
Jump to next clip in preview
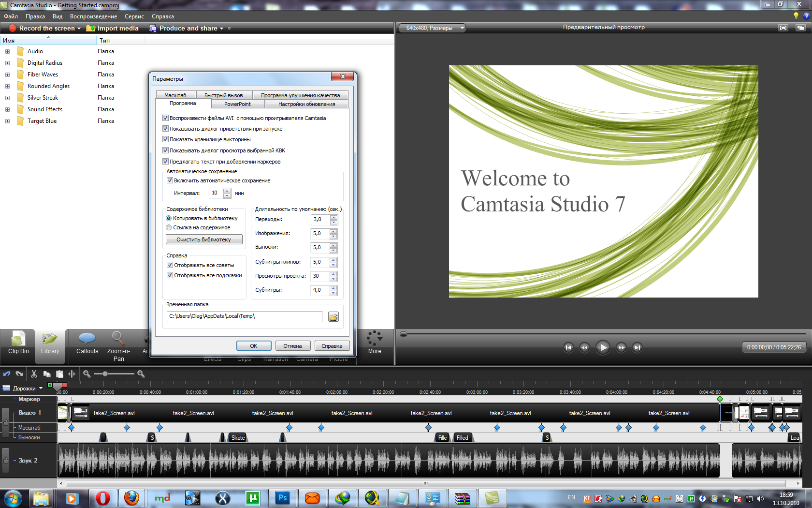[637, 347]
